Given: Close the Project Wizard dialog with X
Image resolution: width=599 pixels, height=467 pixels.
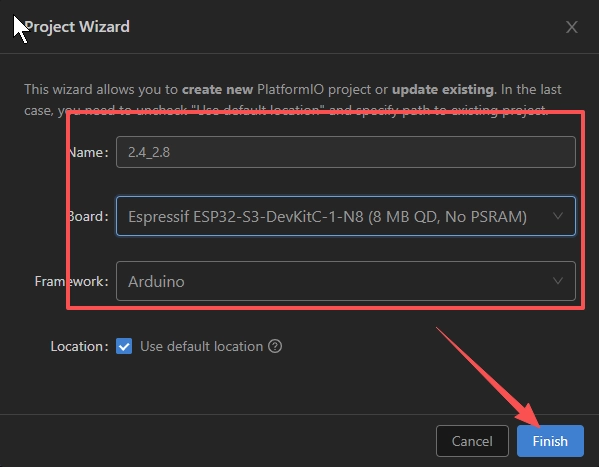Looking at the screenshot, I should 571,27.
